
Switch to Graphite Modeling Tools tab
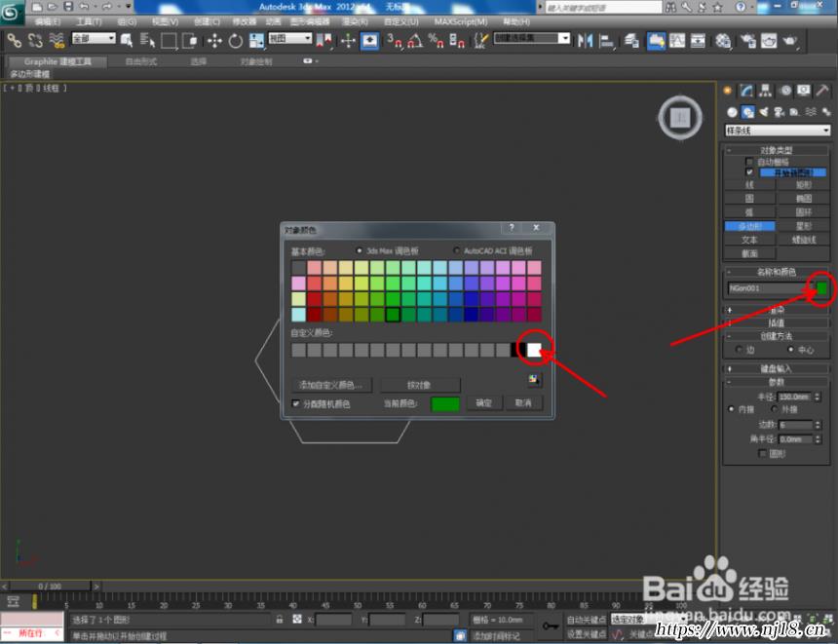(57, 61)
